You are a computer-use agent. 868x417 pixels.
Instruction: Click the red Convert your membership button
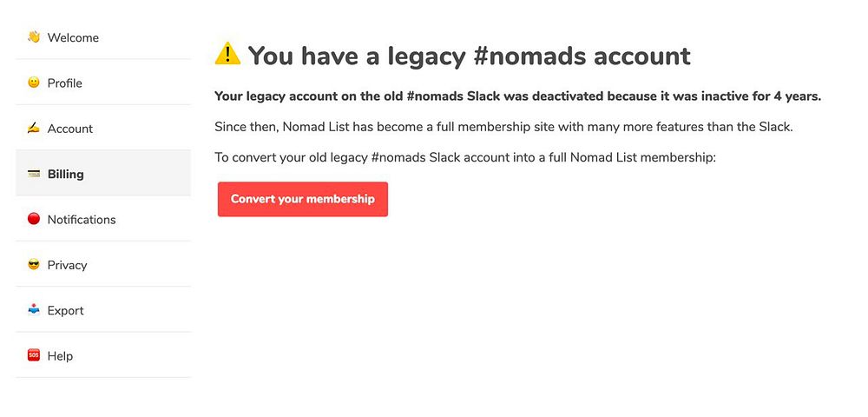click(x=303, y=199)
